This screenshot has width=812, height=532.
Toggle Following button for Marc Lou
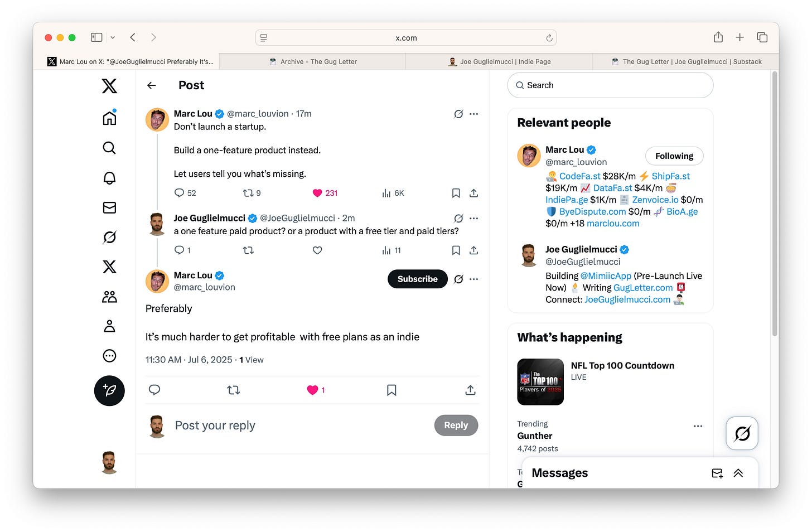(674, 156)
